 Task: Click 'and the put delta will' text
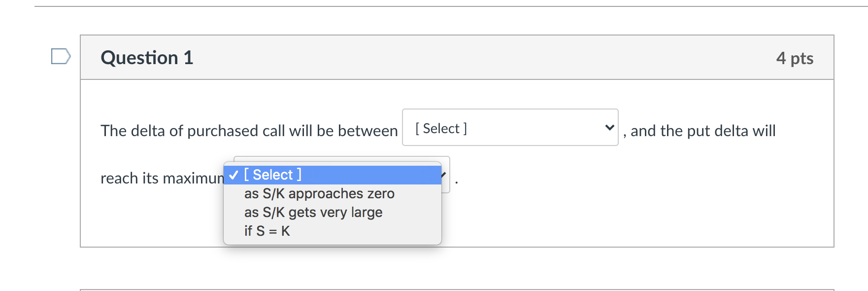700,131
